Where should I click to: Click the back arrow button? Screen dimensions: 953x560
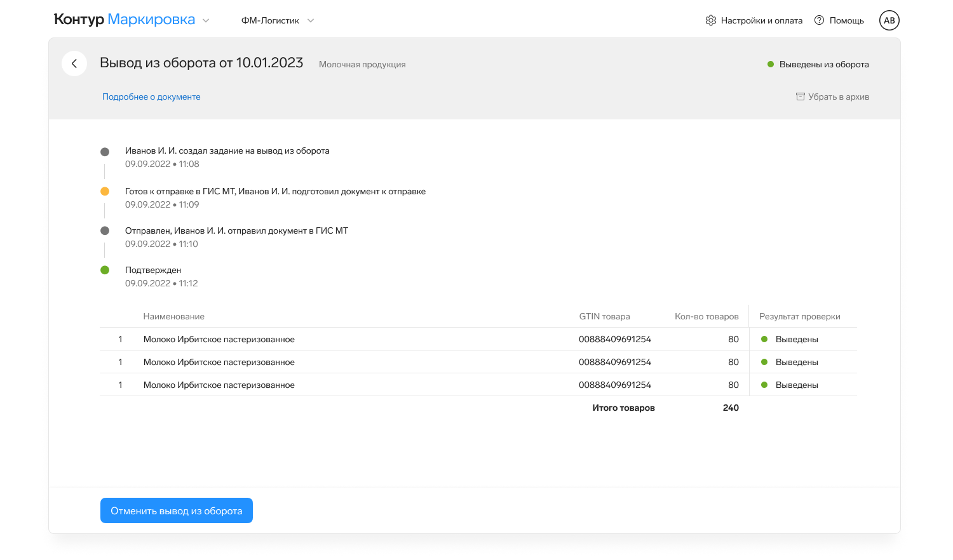pyautogui.click(x=74, y=63)
